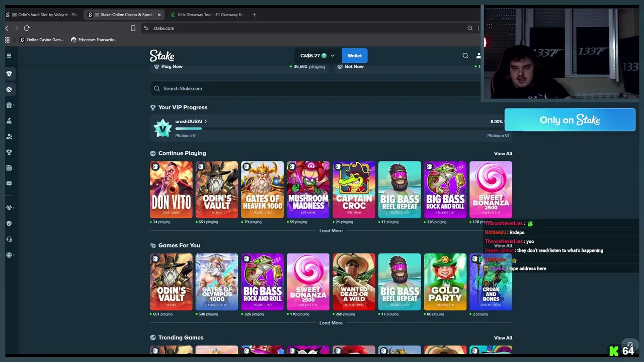The height and width of the screenshot is (362, 644).
Task: Click the Stake logo in the header
Action: [x=162, y=55]
